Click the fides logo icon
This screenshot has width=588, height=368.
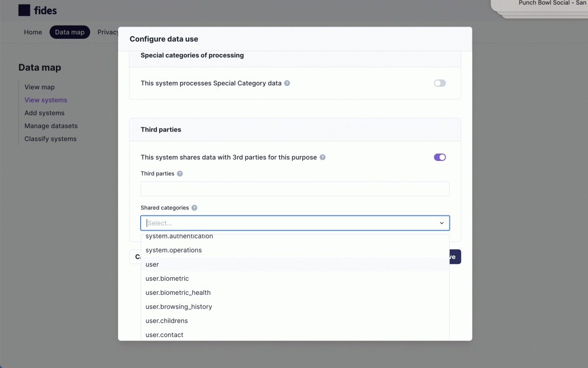[24, 10]
